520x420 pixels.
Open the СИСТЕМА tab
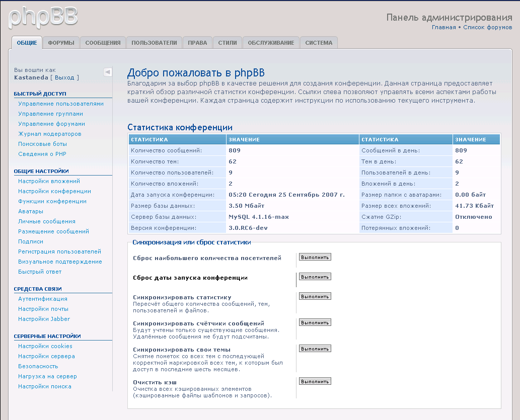(x=319, y=43)
